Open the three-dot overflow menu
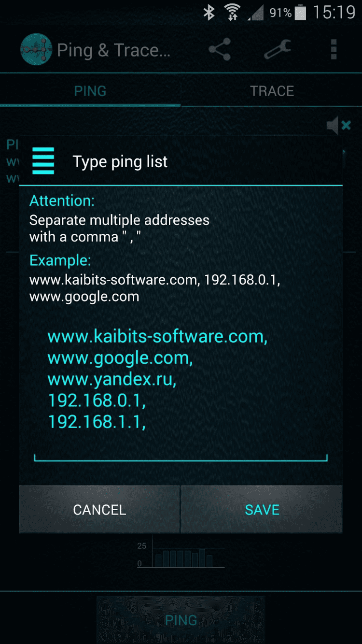The image size is (362, 644). [x=334, y=49]
